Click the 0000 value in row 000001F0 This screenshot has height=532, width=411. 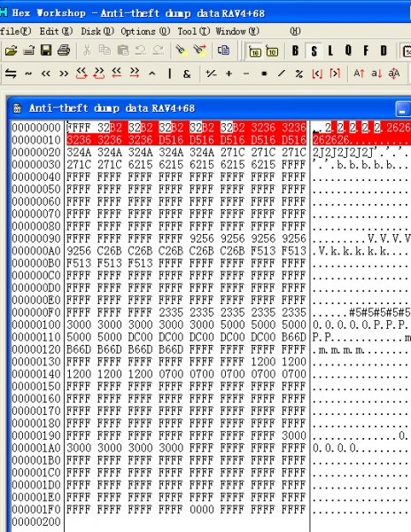coord(202,509)
